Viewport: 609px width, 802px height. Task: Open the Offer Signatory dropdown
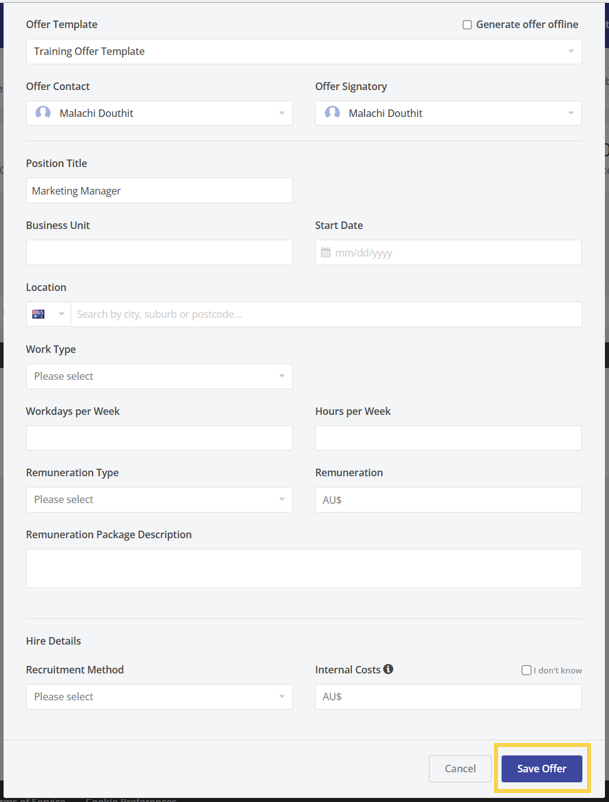click(448, 113)
